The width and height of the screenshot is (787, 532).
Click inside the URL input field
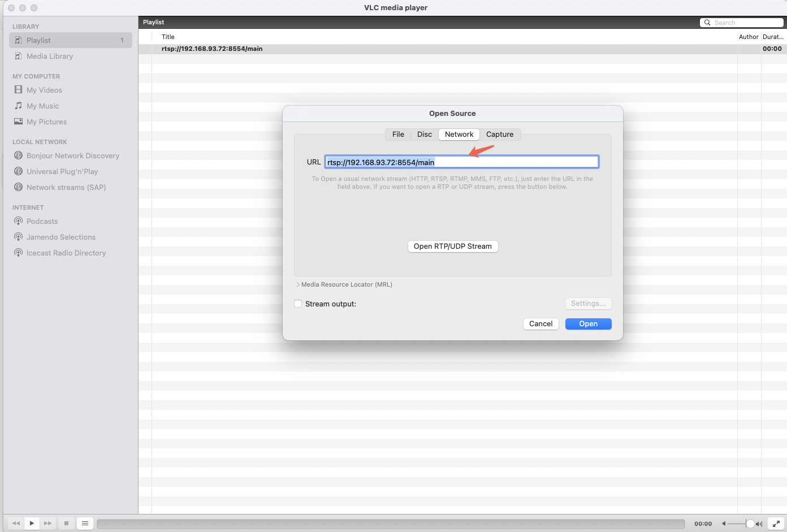click(x=461, y=162)
